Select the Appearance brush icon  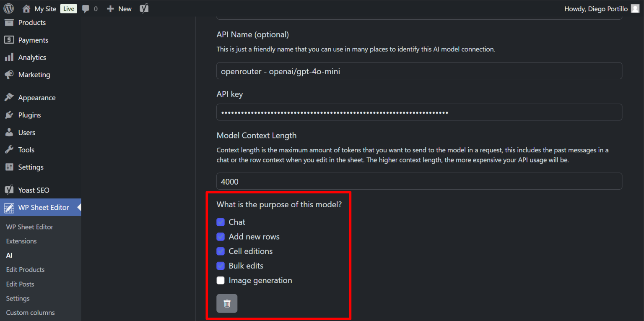[9, 97]
